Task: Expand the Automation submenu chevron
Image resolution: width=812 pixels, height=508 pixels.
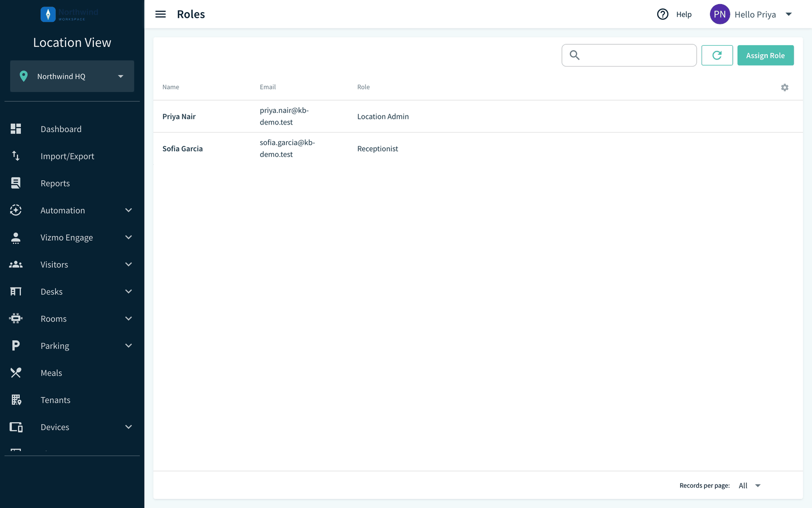Action: click(x=128, y=210)
